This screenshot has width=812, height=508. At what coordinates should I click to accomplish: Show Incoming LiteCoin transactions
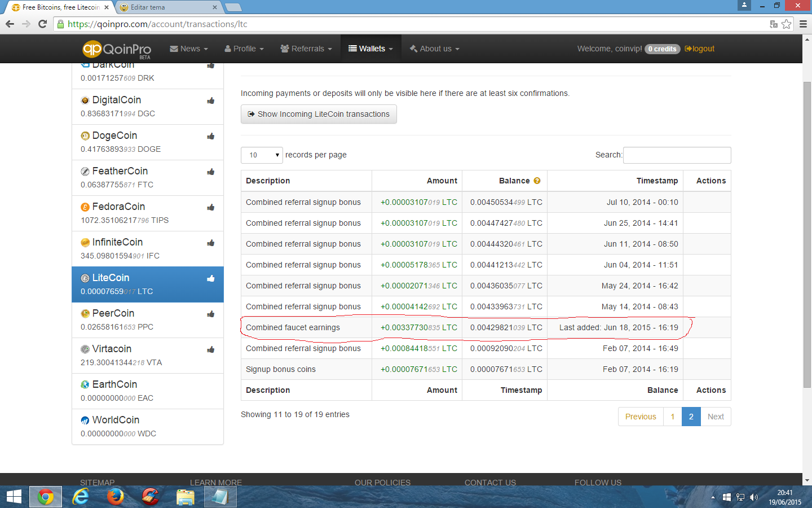pos(319,114)
